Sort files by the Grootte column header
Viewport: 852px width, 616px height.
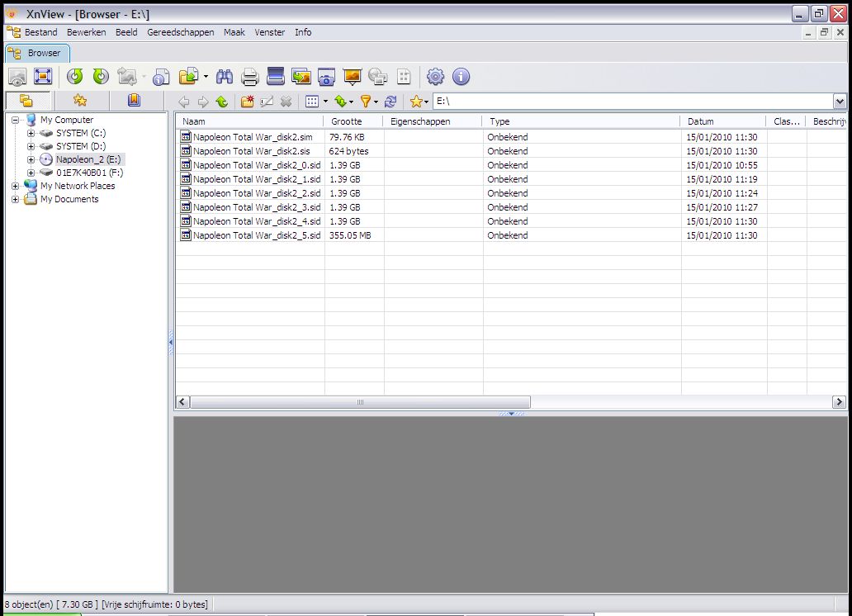pos(353,121)
